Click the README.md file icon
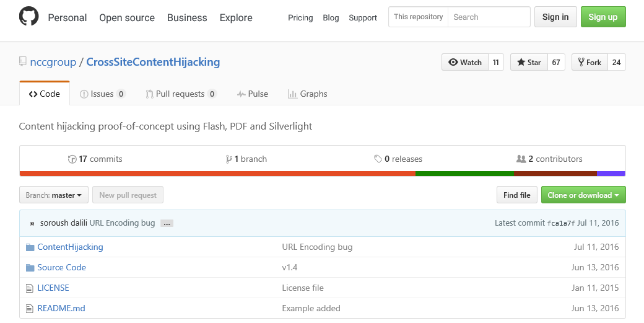The image size is (644, 323). tap(30, 309)
